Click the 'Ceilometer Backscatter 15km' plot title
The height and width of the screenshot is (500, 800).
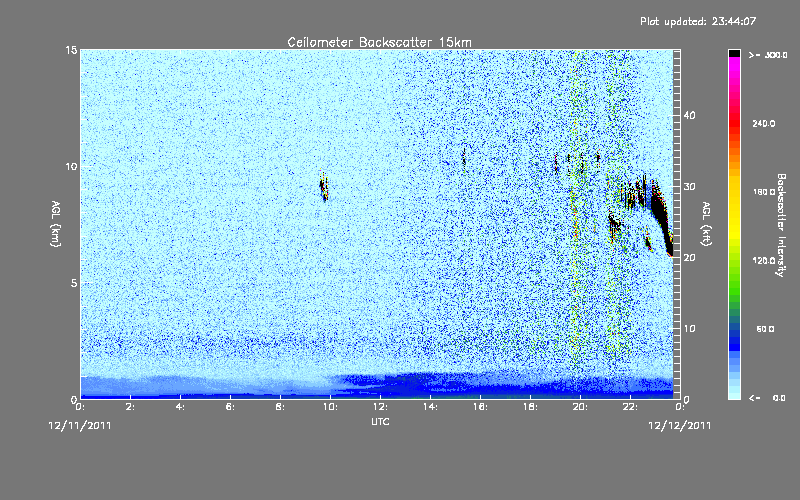pos(379,42)
